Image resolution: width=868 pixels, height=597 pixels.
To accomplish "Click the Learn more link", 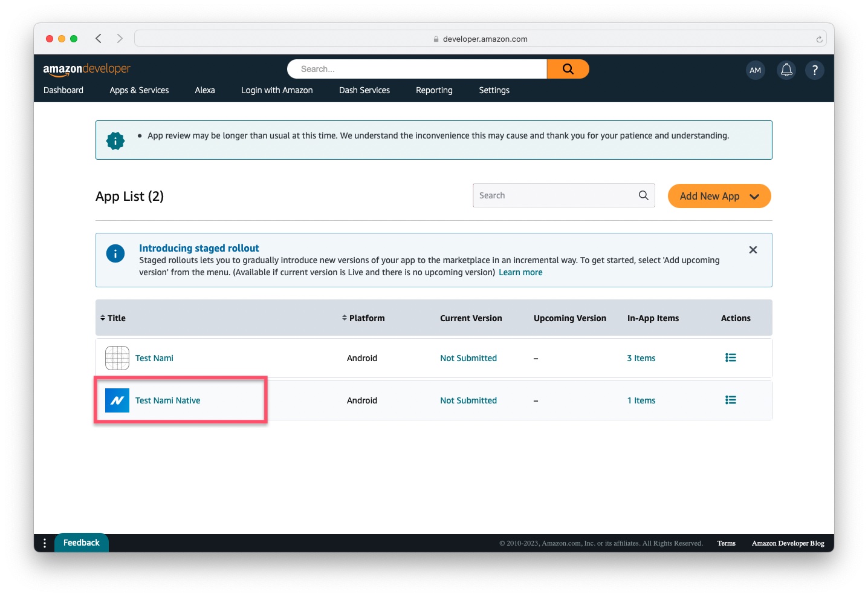I will pyautogui.click(x=520, y=272).
